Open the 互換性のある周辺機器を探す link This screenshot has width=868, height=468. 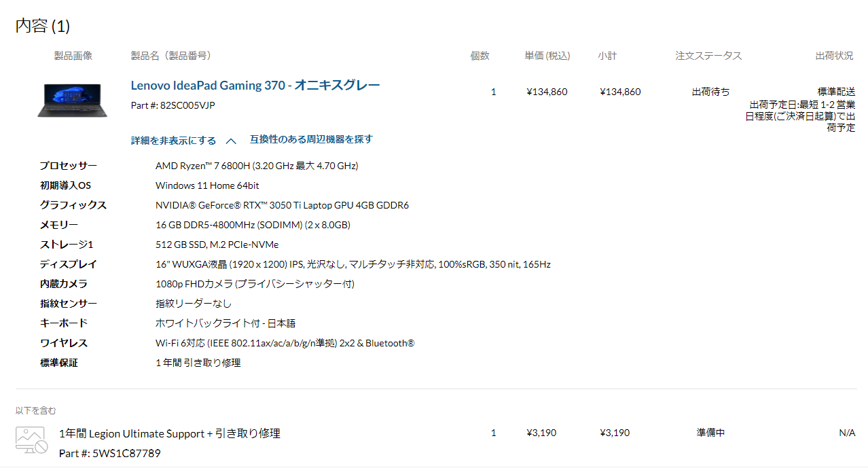311,139
